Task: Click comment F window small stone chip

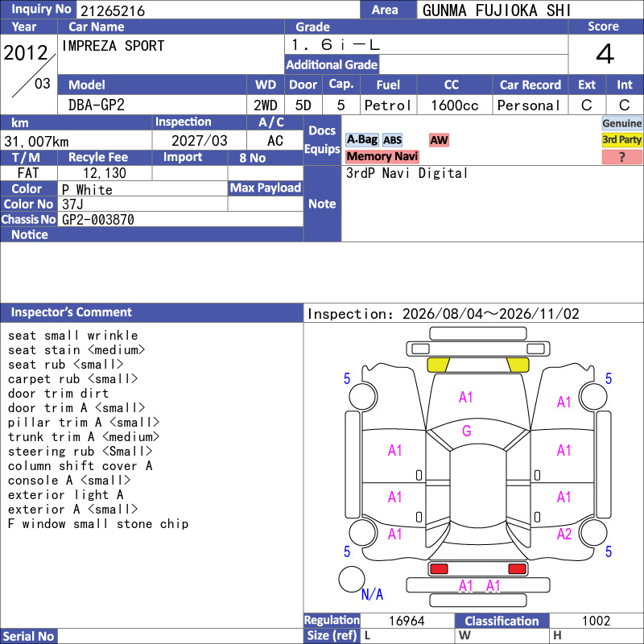Action: click(x=98, y=524)
